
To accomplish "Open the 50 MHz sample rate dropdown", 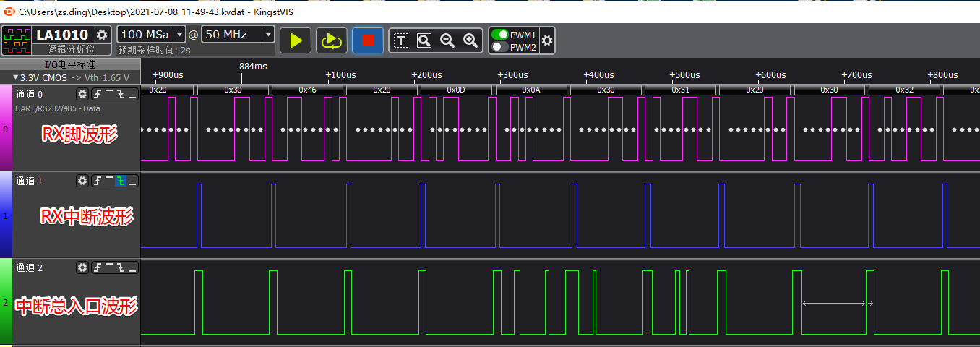I will [x=268, y=34].
